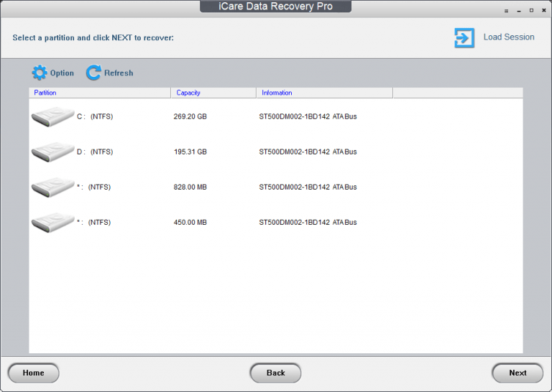Viewport: 552px width, 392px height.
Task: Go to the Home screen
Action: [x=34, y=373]
